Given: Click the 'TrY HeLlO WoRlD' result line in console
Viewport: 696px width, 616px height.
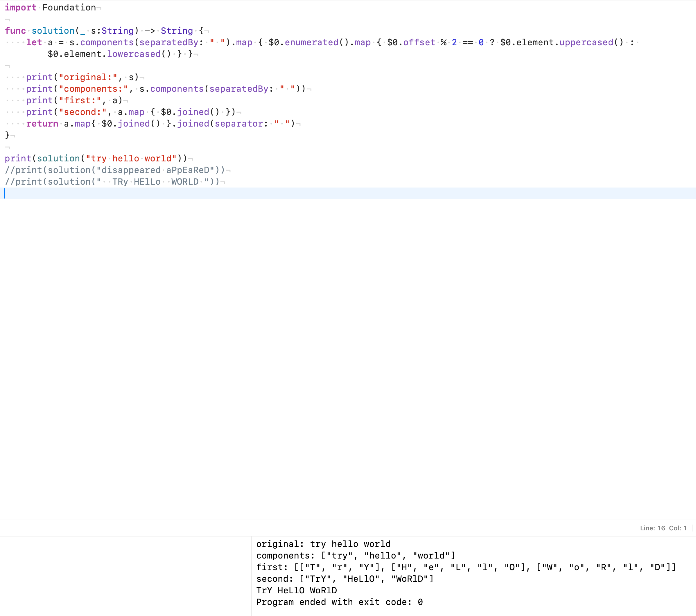Looking at the screenshot, I should click(x=296, y=590).
